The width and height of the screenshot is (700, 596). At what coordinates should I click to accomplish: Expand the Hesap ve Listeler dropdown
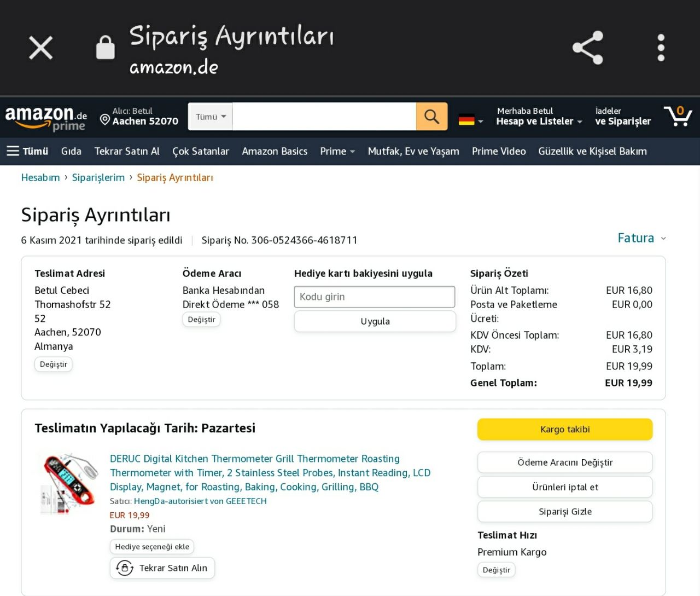[539, 117]
